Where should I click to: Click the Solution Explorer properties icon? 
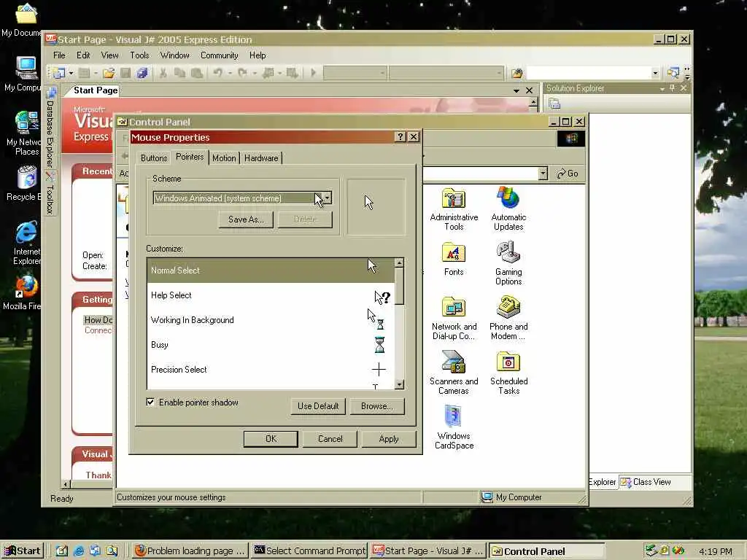pyautogui.click(x=554, y=104)
